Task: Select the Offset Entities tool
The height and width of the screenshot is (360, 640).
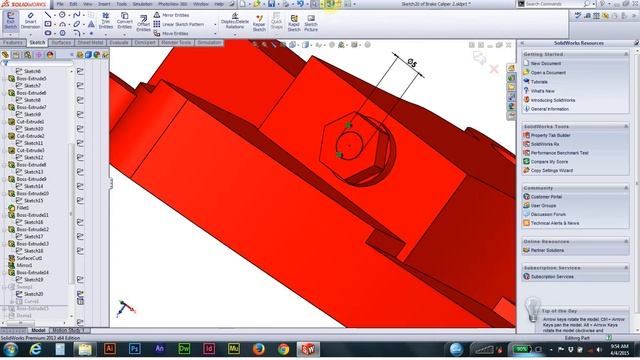Action: point(143,23)
